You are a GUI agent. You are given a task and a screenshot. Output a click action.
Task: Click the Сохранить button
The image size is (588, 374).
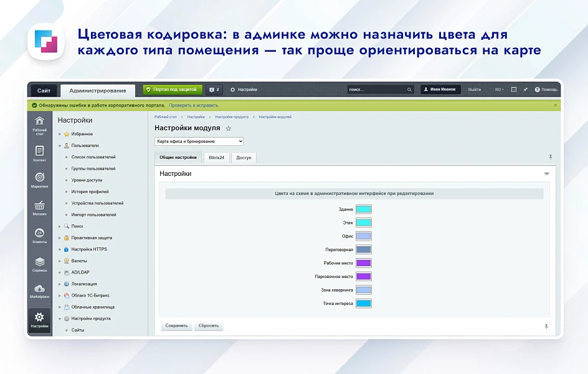[177, 325]
